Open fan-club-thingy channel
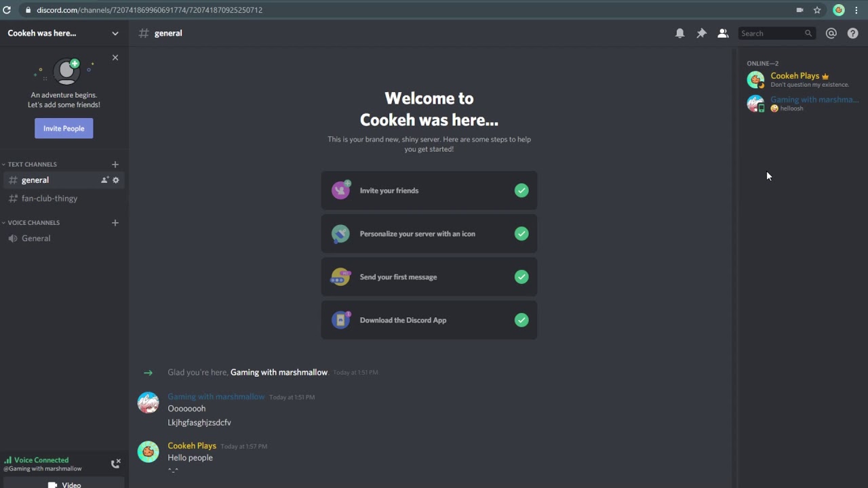 pos(64,199)
